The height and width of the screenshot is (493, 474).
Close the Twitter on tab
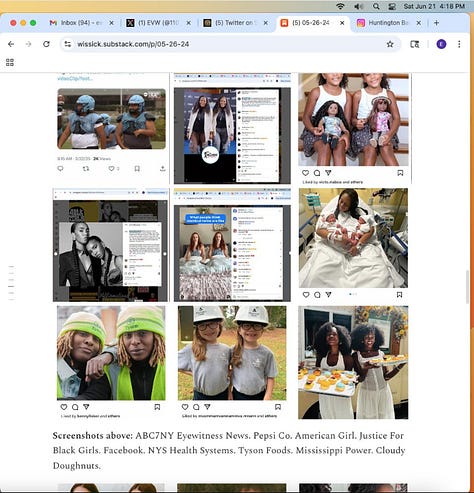[266, 23]
